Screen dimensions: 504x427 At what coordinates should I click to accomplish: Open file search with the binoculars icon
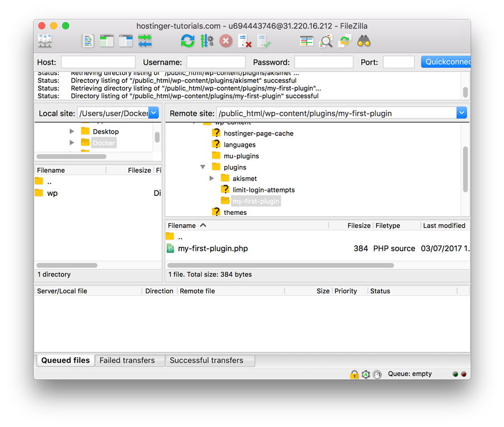[364, 41]
